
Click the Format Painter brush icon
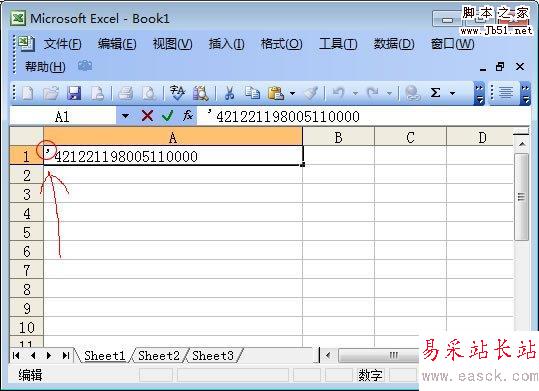311,93
